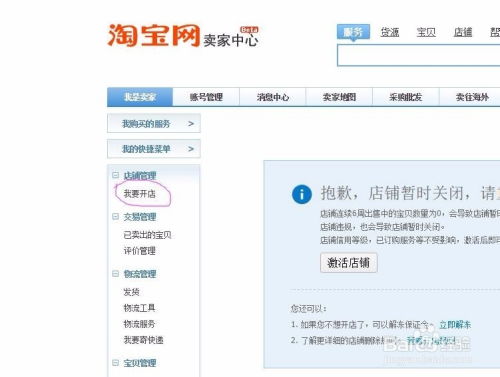Collapse the 交易管理 section
Viewport: 500px width, 377px height.
[x=115, y=217]
